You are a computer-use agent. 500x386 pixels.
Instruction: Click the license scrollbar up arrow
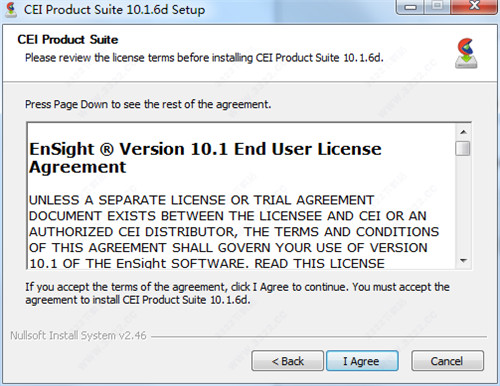tap(463, 132)
